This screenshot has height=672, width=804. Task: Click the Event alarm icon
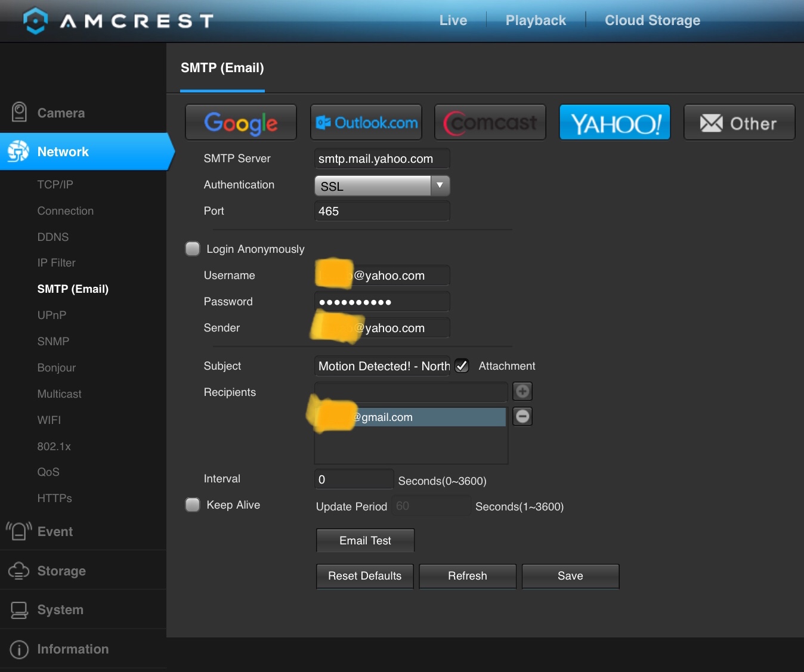click(18, 531)
